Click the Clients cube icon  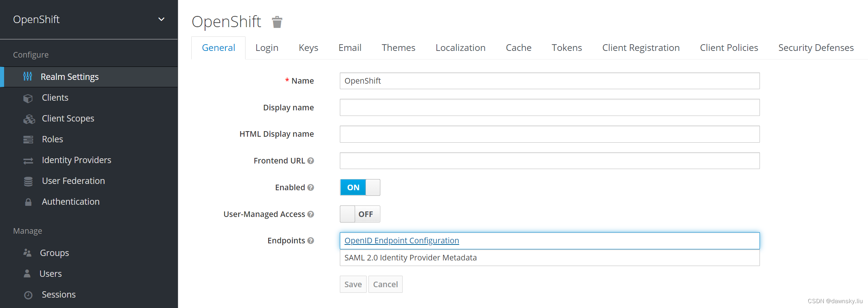coord(28,98)
